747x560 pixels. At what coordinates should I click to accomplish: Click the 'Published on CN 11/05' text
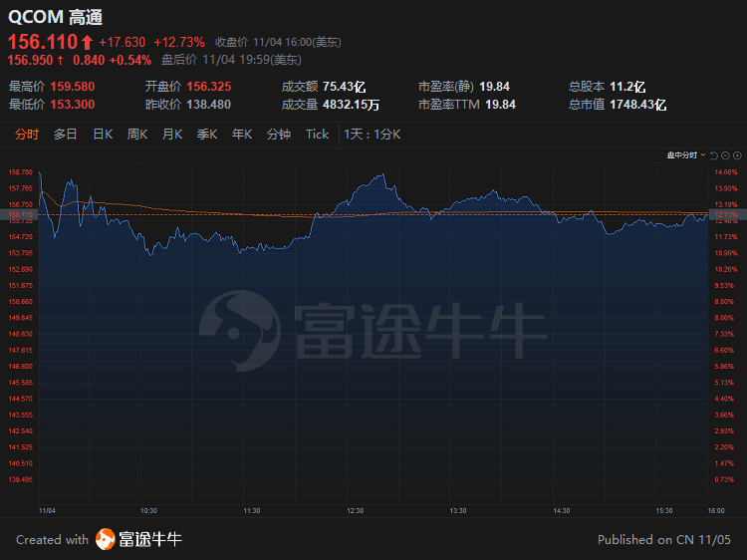[x=664, y=539]
